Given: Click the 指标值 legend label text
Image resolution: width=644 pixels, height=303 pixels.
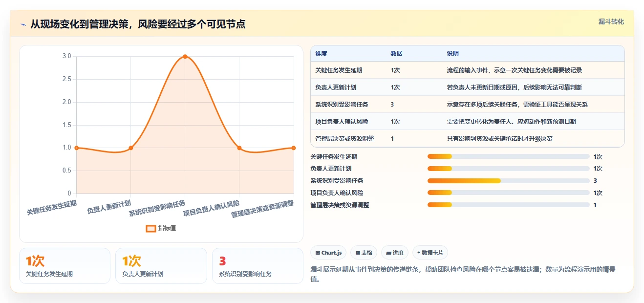Looking at the screenshot, I should [167, 228].
